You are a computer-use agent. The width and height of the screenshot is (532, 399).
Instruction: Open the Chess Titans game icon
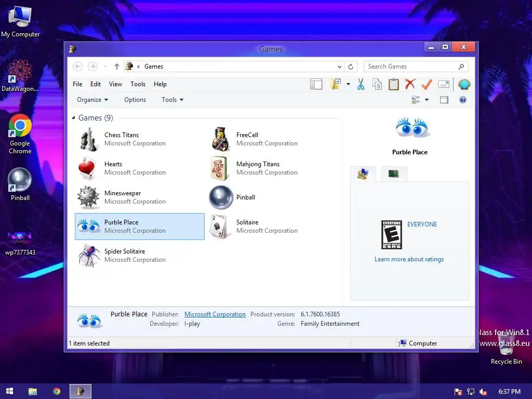click(88, 139)
